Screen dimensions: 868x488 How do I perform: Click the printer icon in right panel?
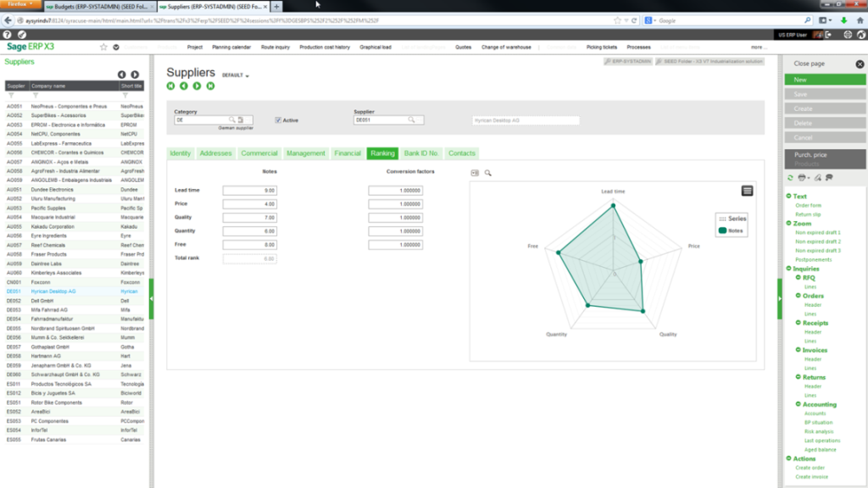(x=801, y=178)
